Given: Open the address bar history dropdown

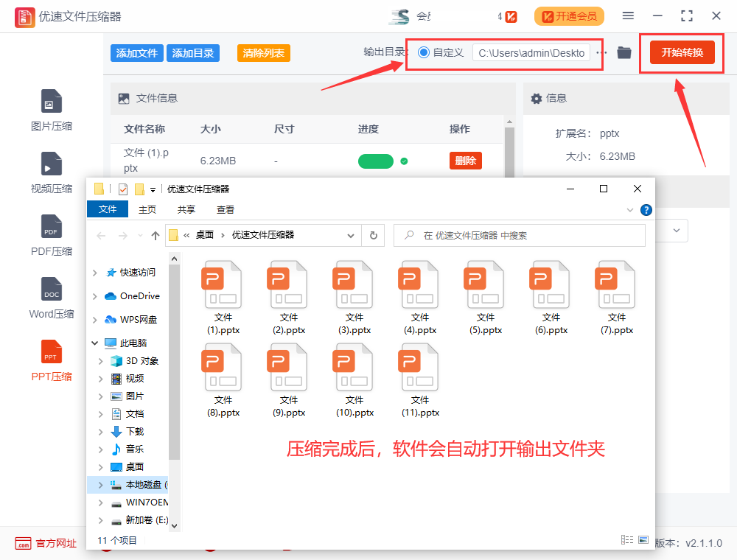Looking at the screenshot, I should (x=351, y=236).
